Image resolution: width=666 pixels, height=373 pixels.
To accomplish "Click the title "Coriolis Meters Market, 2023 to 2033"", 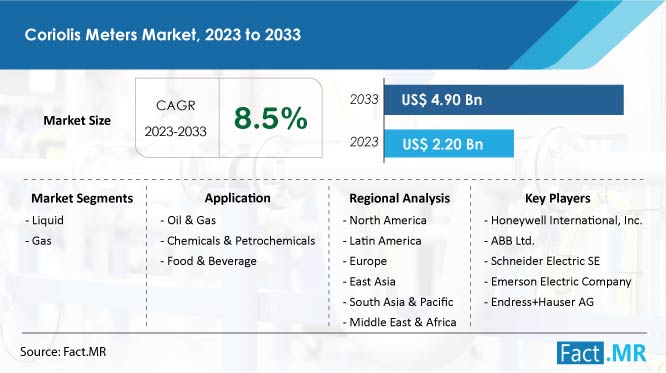I will (163, 34).
